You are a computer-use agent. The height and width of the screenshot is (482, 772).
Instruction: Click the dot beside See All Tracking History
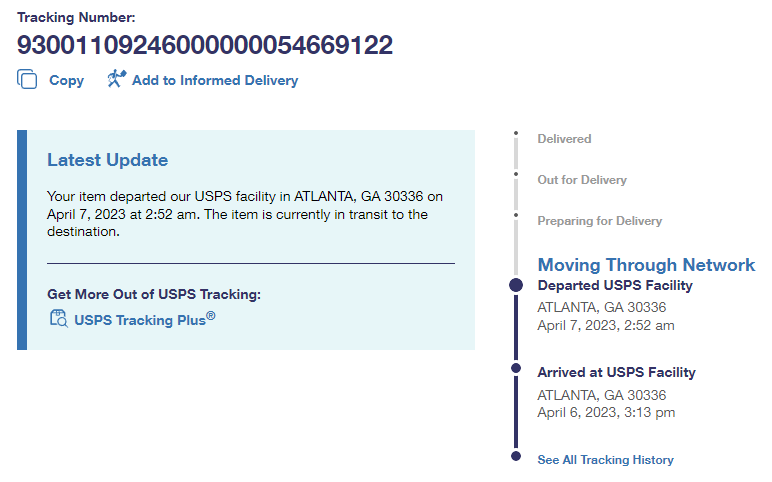(x=516, y=456)
